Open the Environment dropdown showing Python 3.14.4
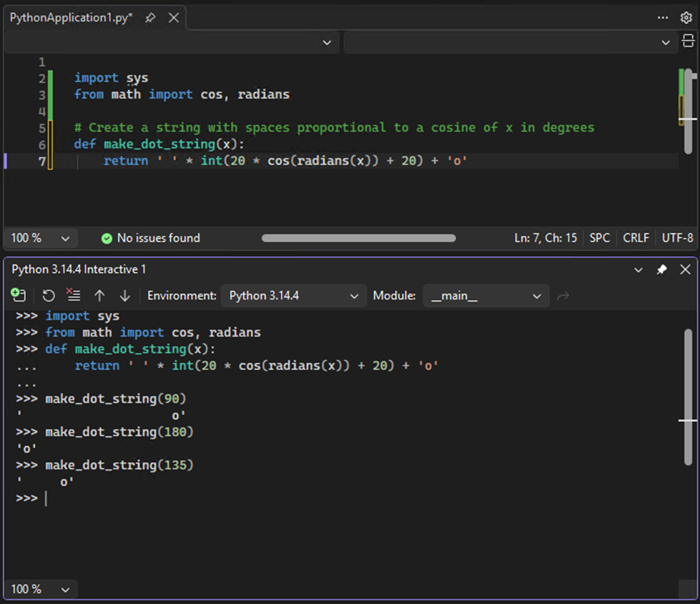This screenshot has width=700, height=604. [x=293, y=295]
